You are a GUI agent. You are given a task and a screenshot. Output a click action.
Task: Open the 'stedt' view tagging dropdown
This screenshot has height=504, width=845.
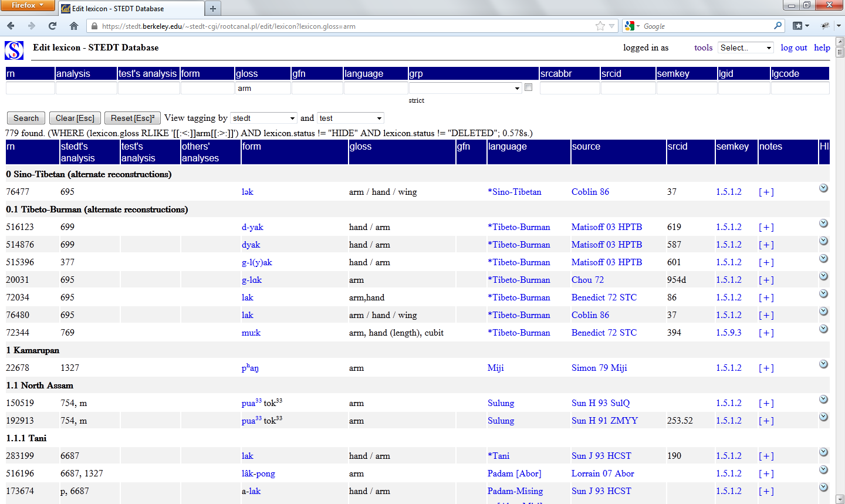click(x=263, y=118)
